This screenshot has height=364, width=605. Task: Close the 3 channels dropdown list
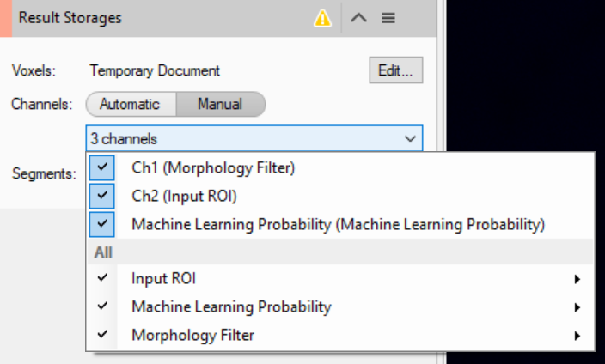(x=409, y=137)
